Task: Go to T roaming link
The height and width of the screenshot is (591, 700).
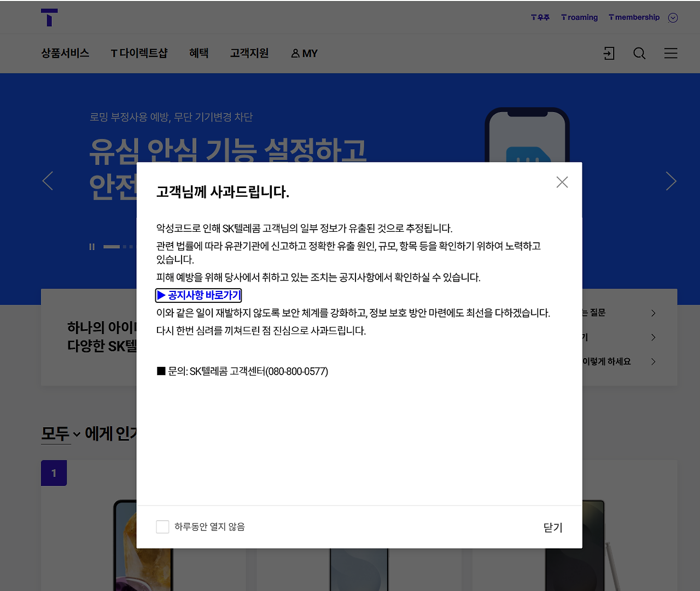Action: [x=579, y=17]
